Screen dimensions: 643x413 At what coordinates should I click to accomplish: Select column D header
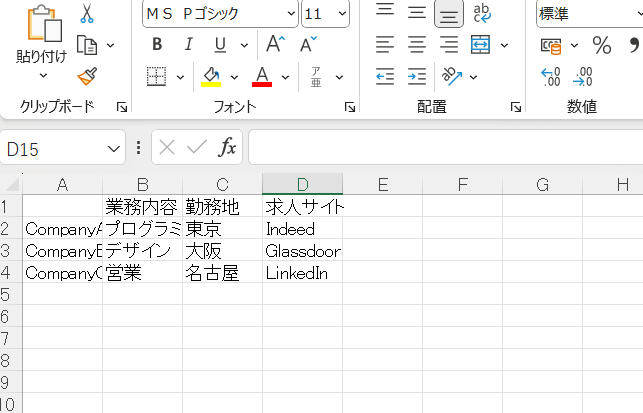[303, 184]
